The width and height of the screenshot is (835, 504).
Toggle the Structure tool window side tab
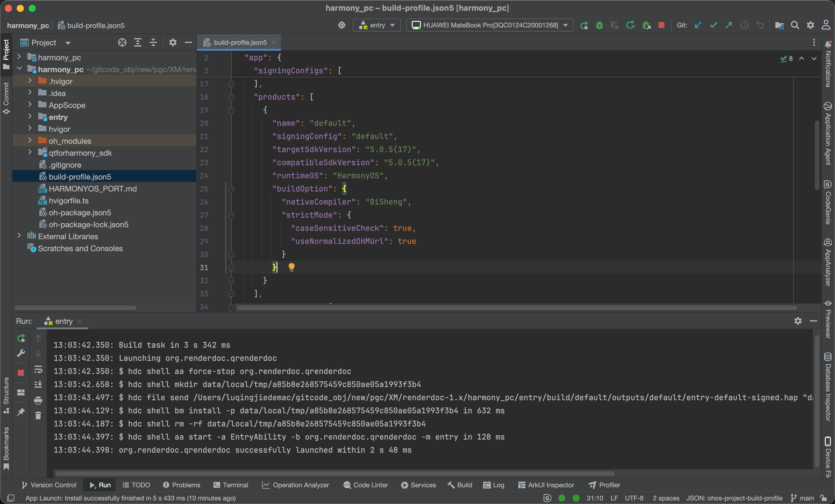click(x=6, y=395)
